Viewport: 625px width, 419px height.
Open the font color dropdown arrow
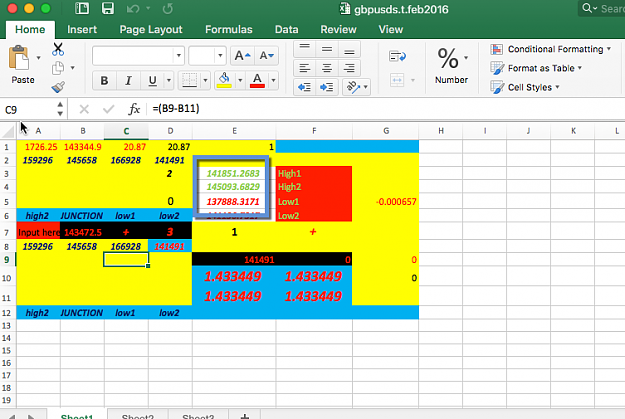[x=273, y=81]
